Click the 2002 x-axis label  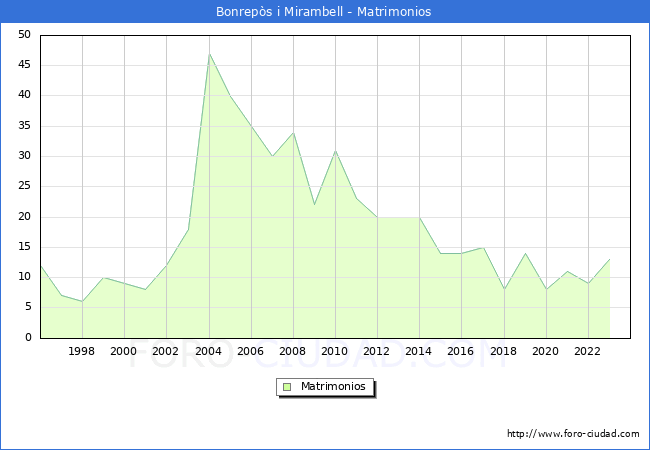coord(166,351)
